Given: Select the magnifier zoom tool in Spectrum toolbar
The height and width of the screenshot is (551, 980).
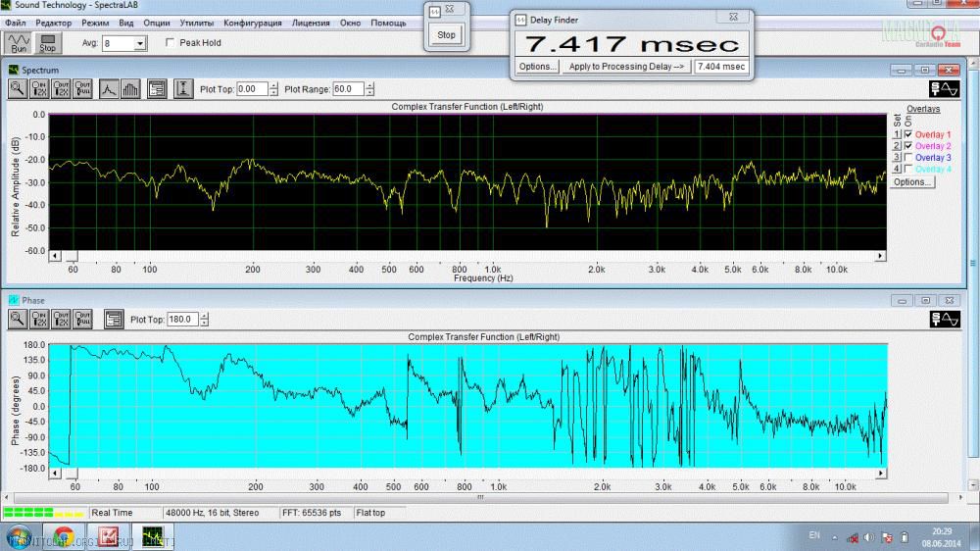Looking at the screenshot, I should pos(18,89).
